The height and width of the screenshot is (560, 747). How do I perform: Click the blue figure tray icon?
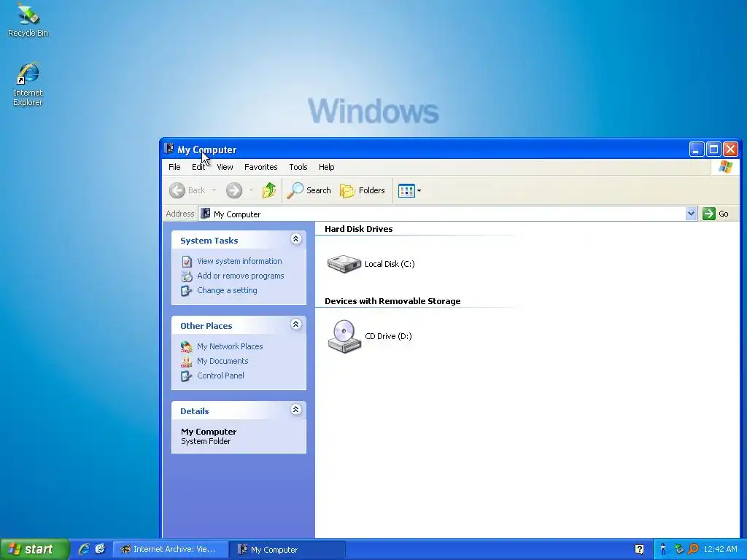[662, 550]
